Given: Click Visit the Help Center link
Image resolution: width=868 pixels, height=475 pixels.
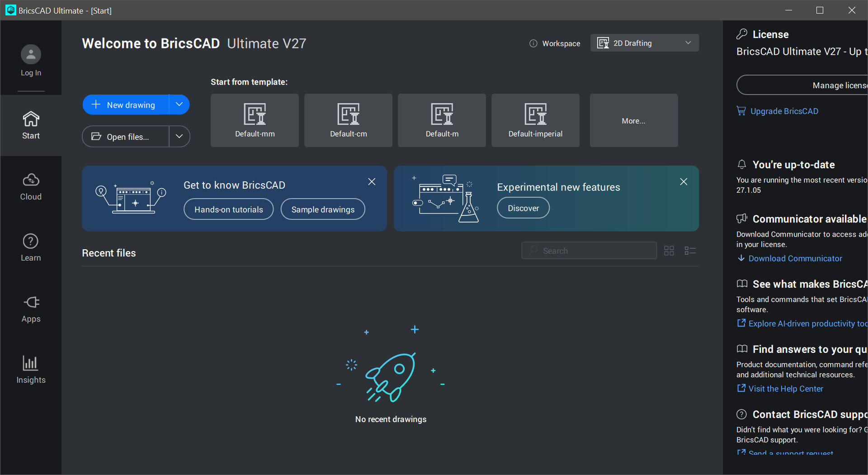Looking at the screenshot, I should (786, 389).
